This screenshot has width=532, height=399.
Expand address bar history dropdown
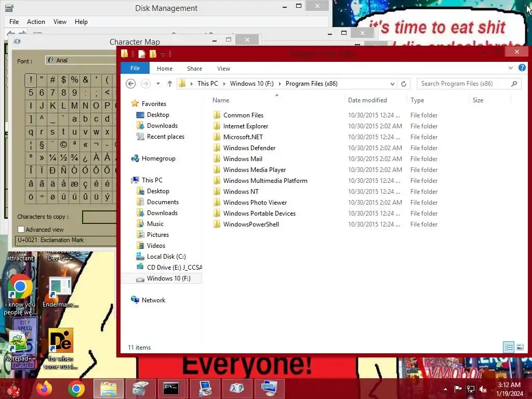point(392,84)
